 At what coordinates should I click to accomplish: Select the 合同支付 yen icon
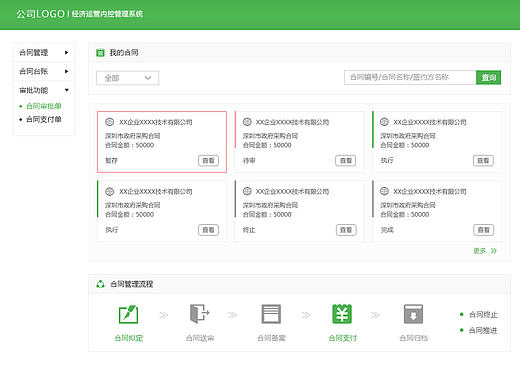tap(342, 314)
